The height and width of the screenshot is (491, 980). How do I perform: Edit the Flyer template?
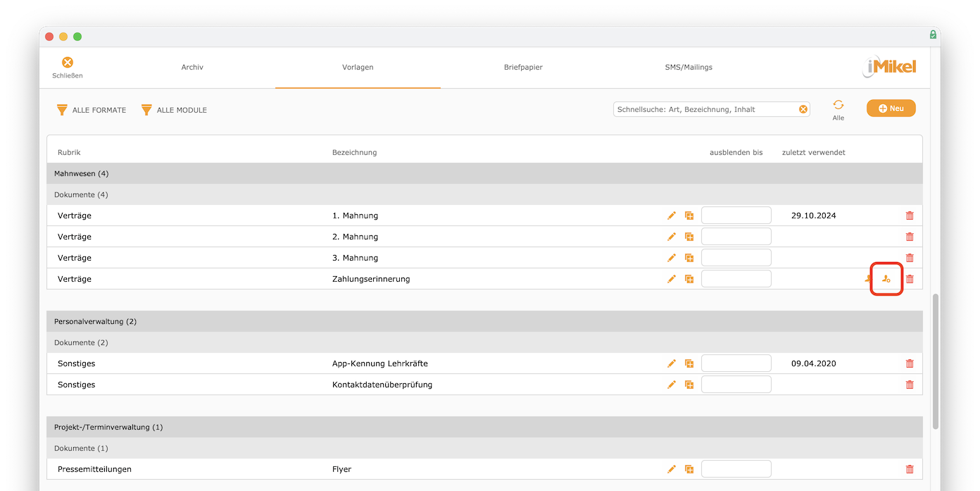[x=672, y=469]
